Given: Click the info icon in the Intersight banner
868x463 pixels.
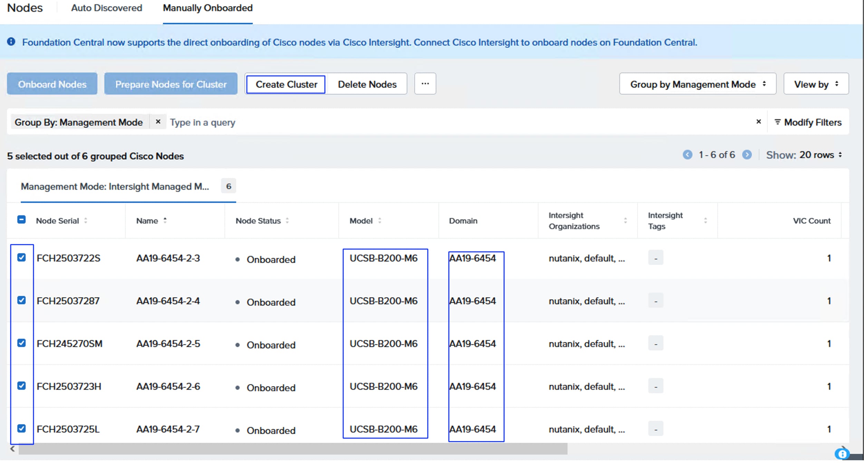Looking at the screenshot, I should pyautogui.click(x=11, y=42).
